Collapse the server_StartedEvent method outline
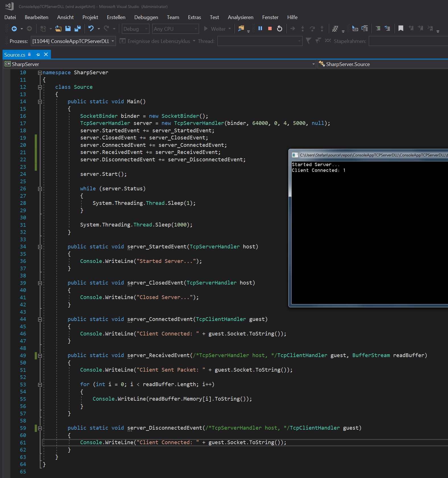 pos(40,247)
